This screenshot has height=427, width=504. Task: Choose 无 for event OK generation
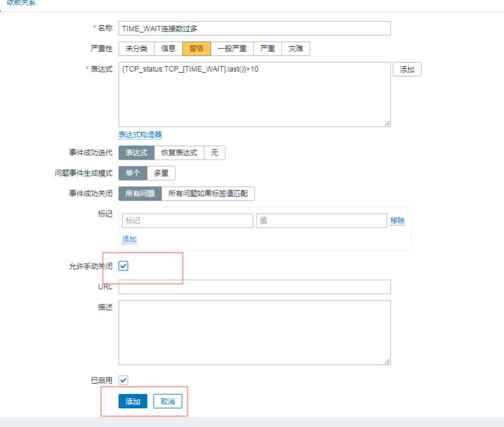[x=214, y=153]
